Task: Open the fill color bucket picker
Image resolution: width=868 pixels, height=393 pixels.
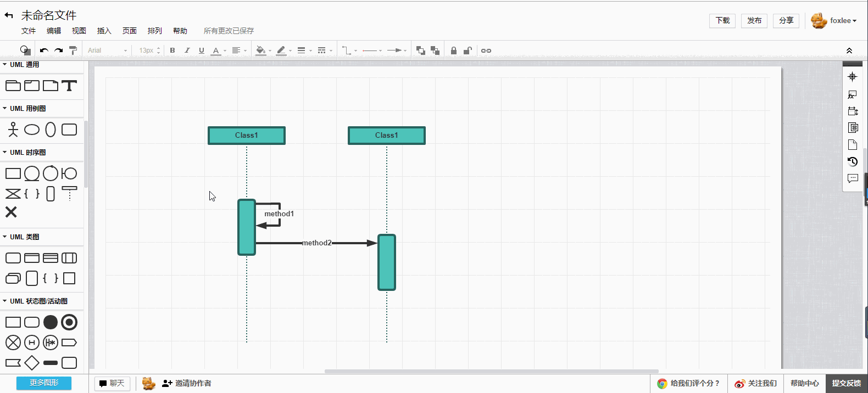Action: coord(264,50)
